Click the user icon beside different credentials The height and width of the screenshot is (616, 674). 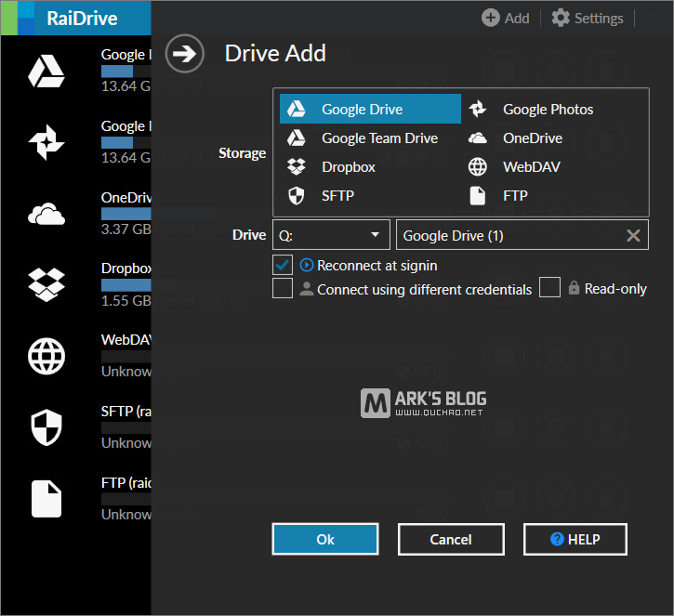coord(307,289)
